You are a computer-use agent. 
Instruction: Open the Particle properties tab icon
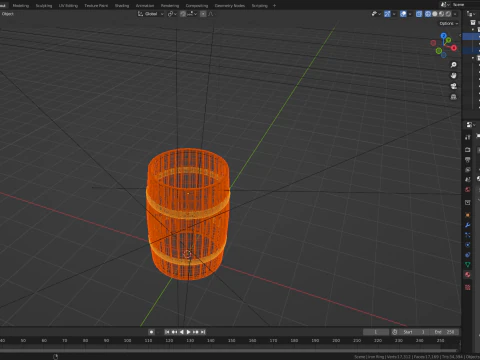point(468,235)
